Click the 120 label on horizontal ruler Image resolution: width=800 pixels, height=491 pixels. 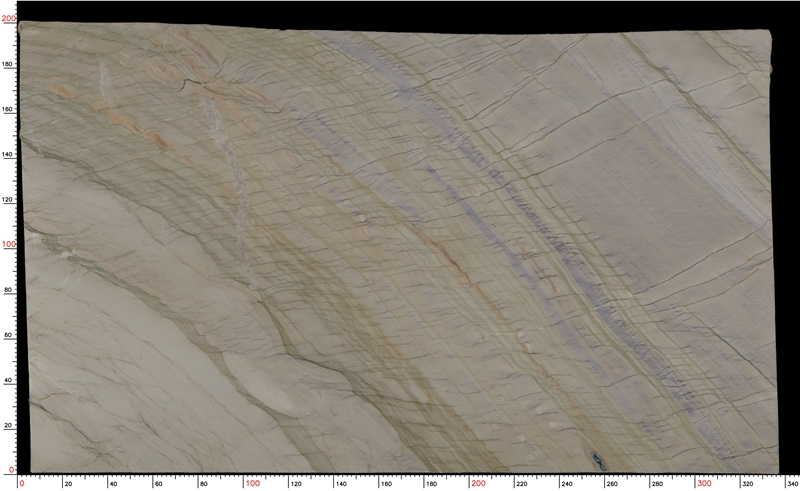(x=296, y=483)
